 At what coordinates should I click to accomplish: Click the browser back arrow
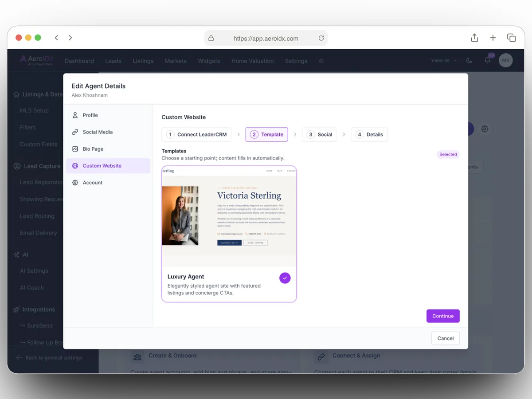click(56, 38)
